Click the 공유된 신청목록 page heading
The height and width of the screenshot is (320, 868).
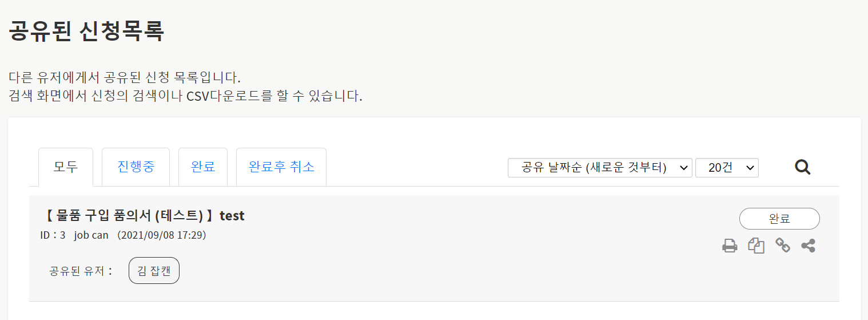coord(86,31)
